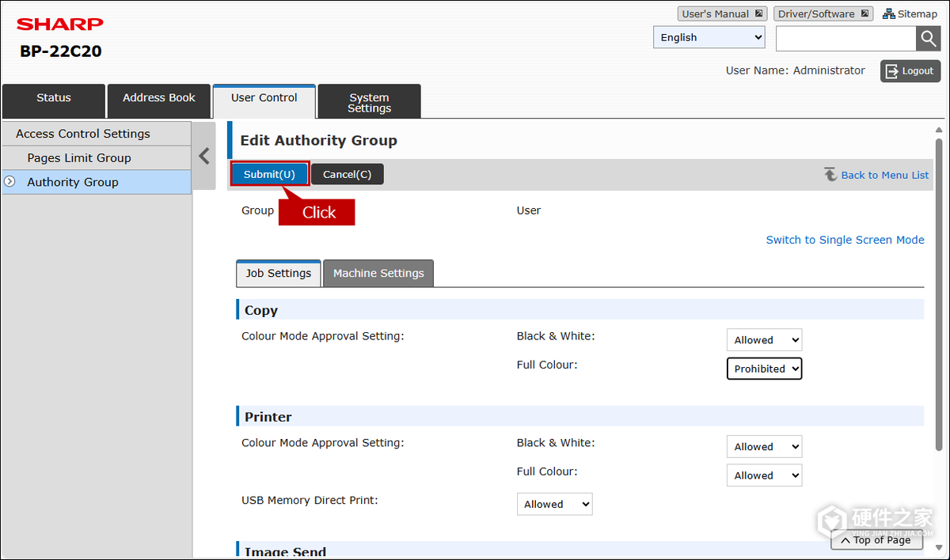The image size is (950, 560).
Task: Select Authority Group in sidebar
Action: (97, 182)
